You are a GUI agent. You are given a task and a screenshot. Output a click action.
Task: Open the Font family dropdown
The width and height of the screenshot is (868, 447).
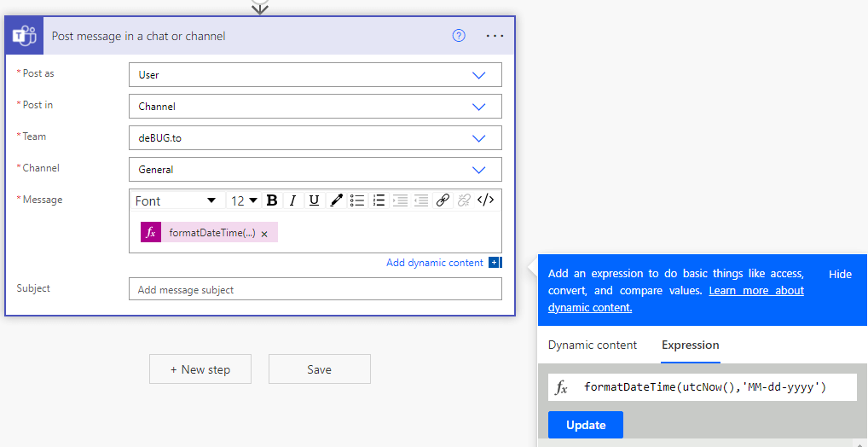[x=177, y=200]
